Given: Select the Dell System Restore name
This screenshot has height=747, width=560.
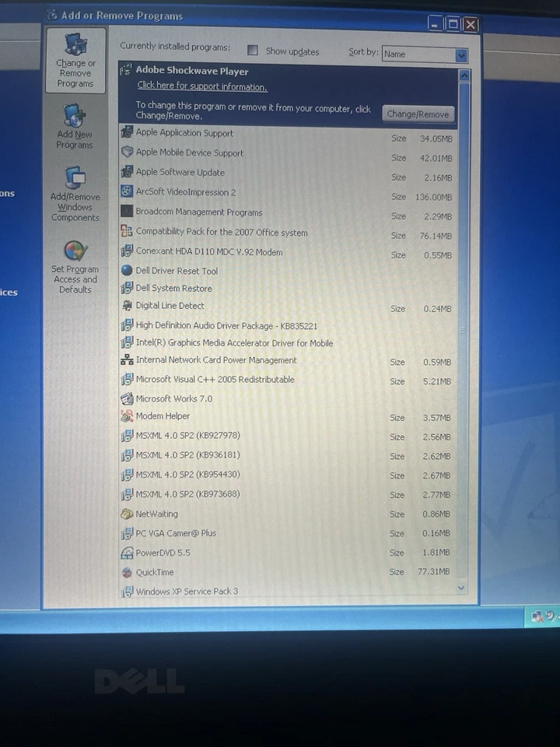Looking at the screenshot, I should click(173, 288).
